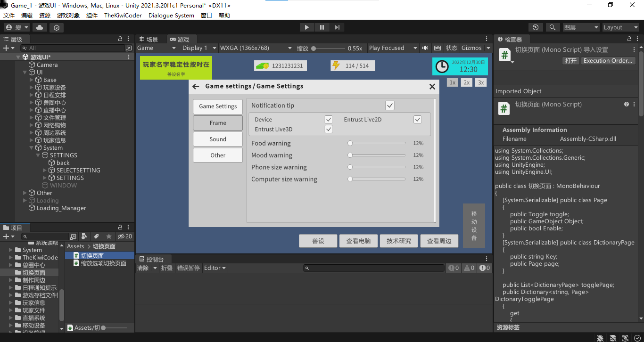This screenshot has height=342, width=644.
Task: Select Sound settings category
Action: (x=218, y=139)
